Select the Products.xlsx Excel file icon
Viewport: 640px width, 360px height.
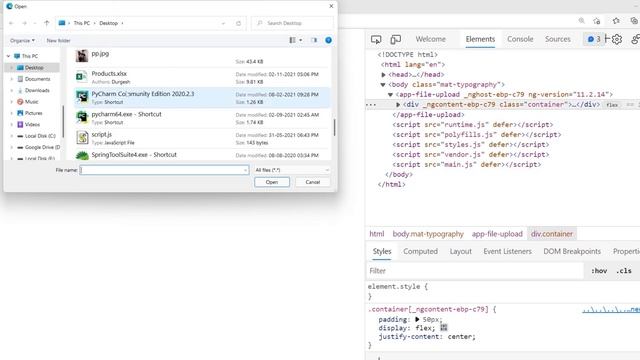coord(82,76)
